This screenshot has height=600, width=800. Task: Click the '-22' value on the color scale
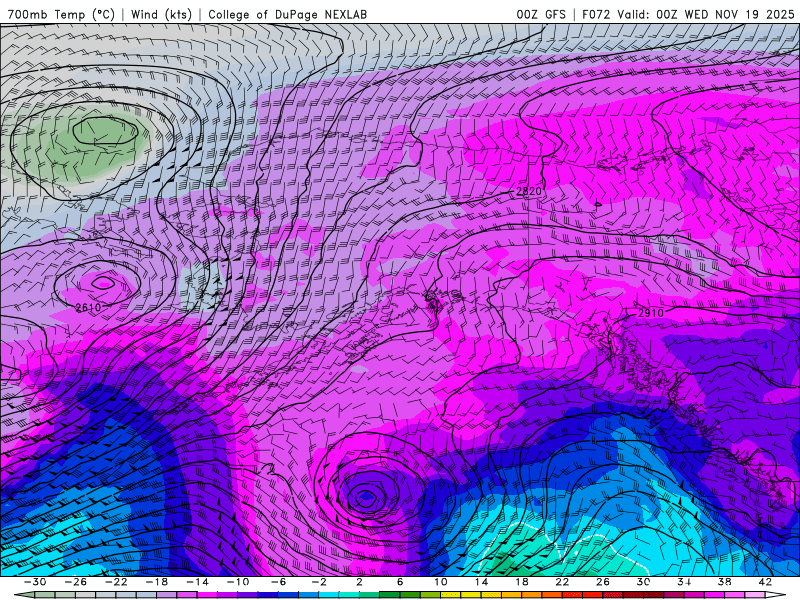(116, 582)
